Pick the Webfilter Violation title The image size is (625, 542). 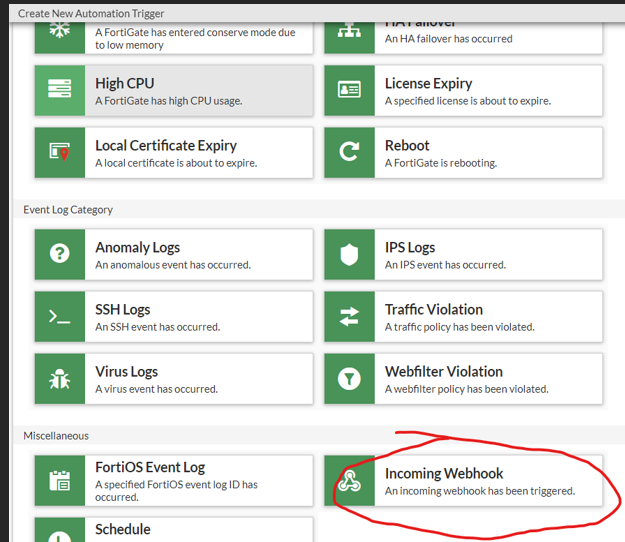[x=444, y=371]
